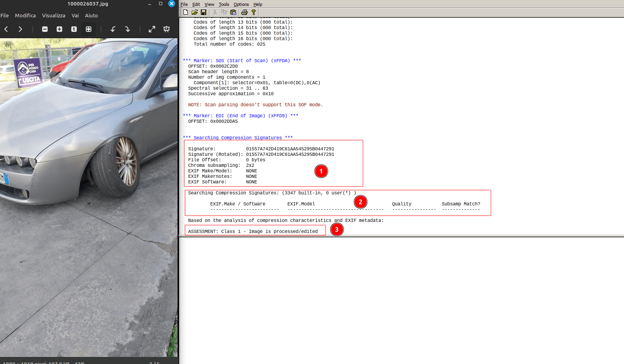Open the Options menu
624x364 pixels.
click(241, 4)
